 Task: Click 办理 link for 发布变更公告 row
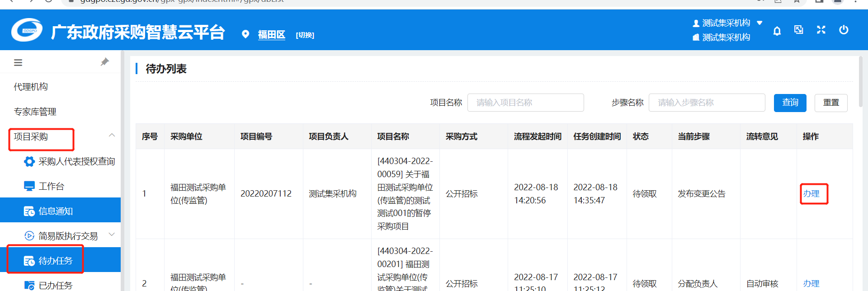click(x=811, y=194)
